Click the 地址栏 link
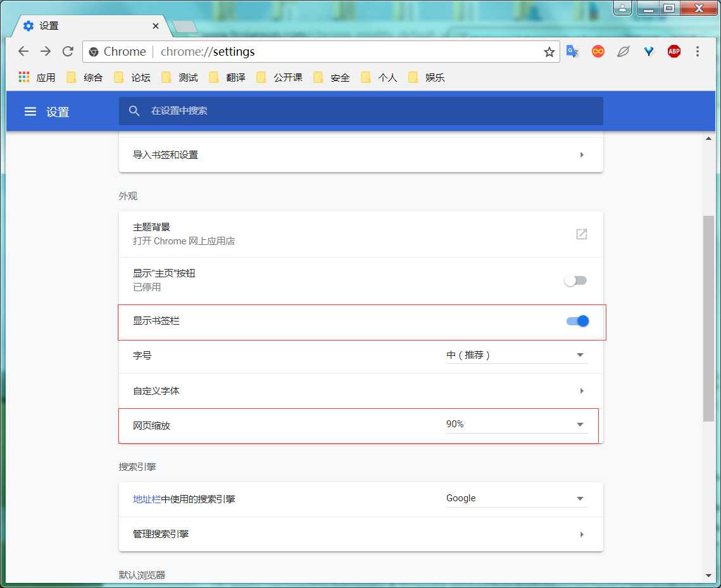Screen dimensions: 721x588 tap(147, 499)
